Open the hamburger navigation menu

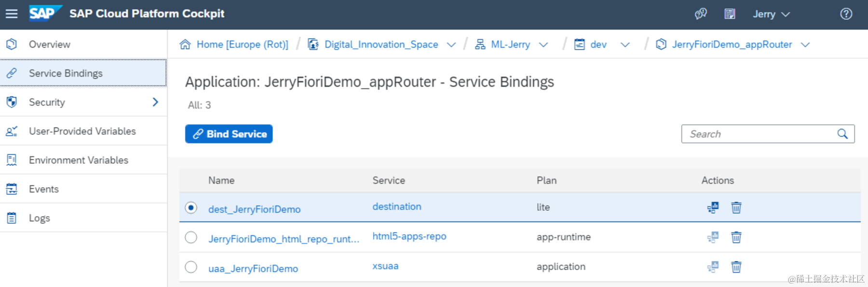tap(12, 14)
